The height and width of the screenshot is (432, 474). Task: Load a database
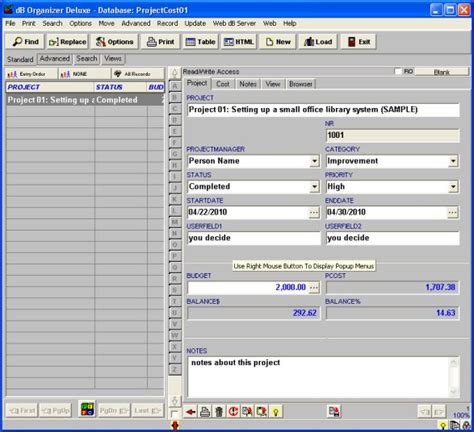click(x=318, y=42)
